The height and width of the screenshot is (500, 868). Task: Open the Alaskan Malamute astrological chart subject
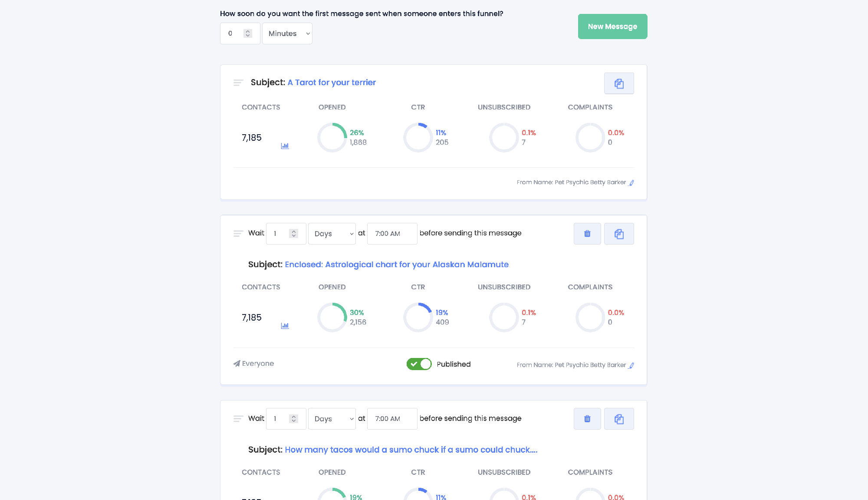pos(397,265)
